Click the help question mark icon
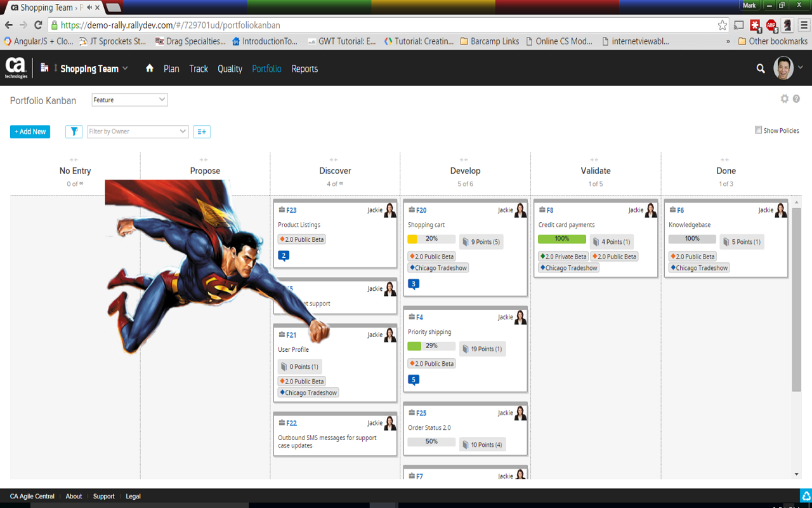Viewport: 812px width, 508px height. [x=796, y=99]
